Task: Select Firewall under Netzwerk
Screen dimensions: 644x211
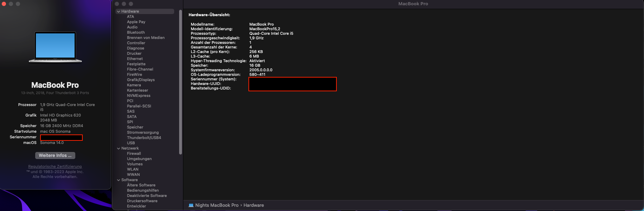Action: point(134,153)
